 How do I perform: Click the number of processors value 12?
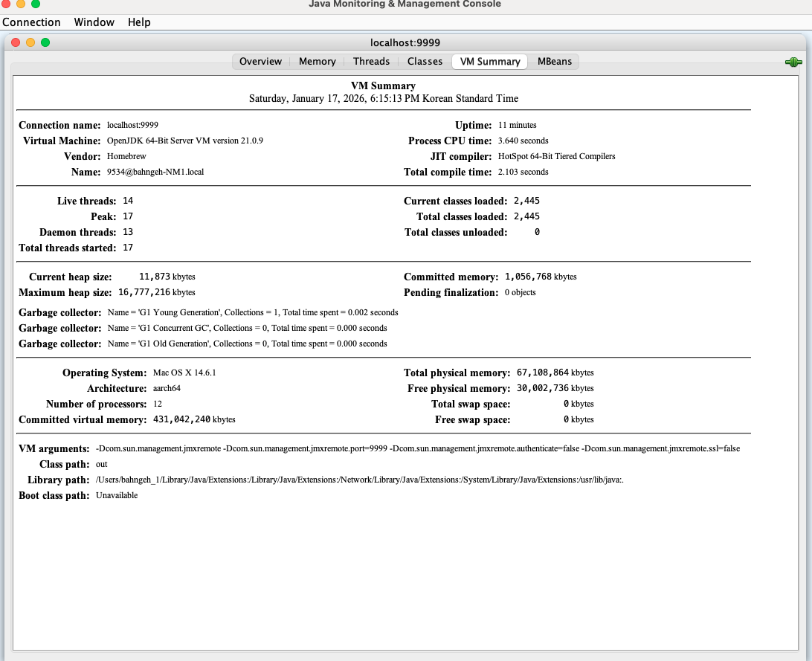coord(158,403)
